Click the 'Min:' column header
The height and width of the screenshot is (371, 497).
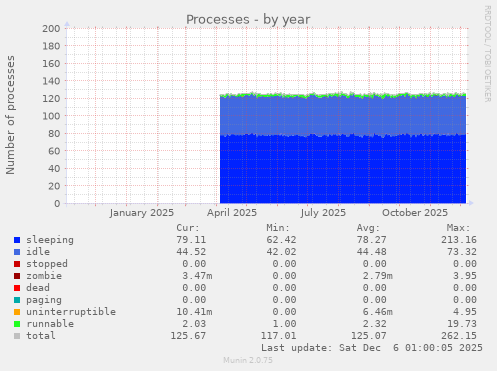tap(278, 228)
